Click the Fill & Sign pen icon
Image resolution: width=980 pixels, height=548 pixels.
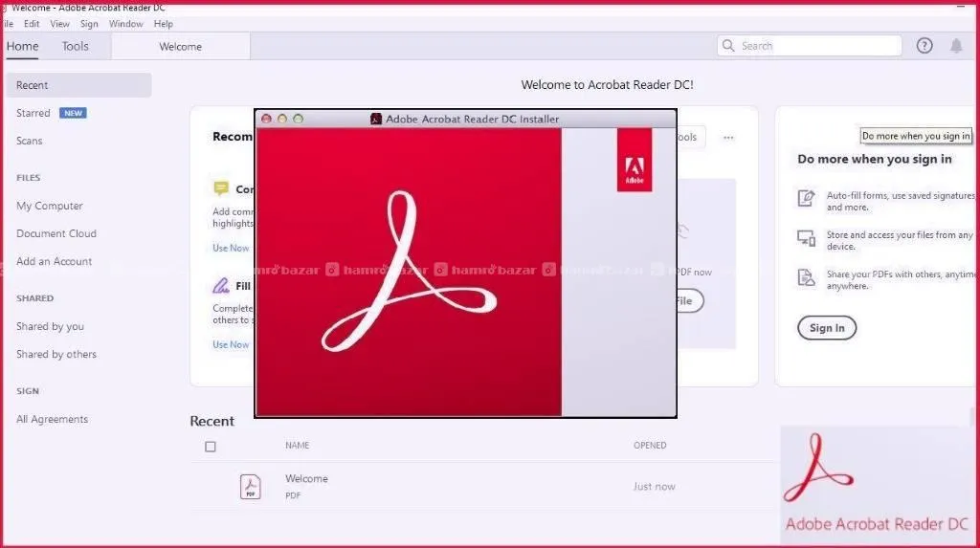(x=221, y=285)
